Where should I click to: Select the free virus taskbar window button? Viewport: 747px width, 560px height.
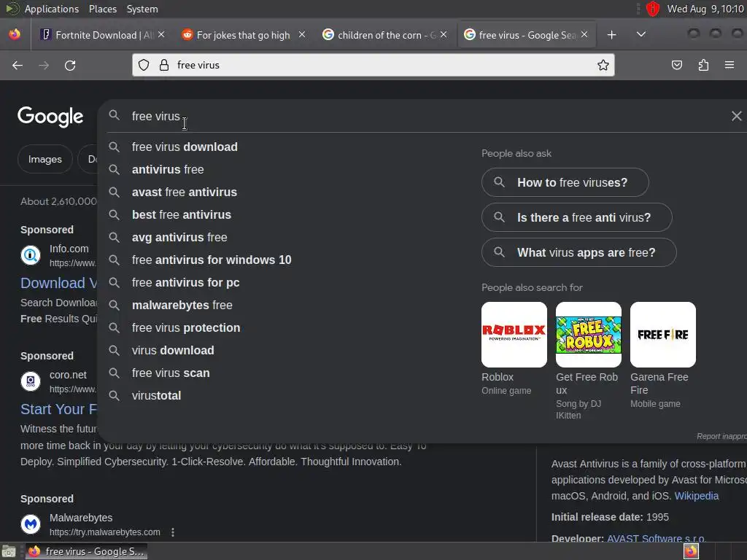point(86,551)
